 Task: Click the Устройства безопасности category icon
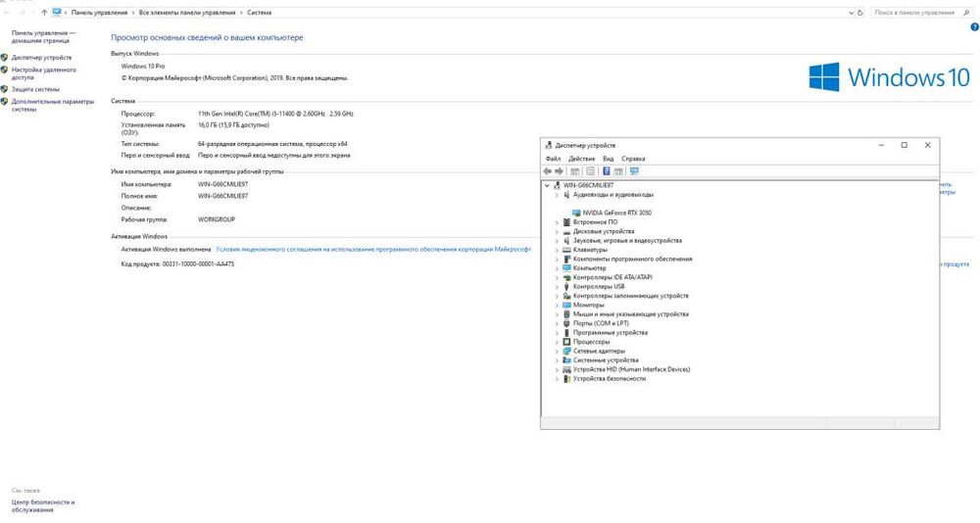click(566, 379)
